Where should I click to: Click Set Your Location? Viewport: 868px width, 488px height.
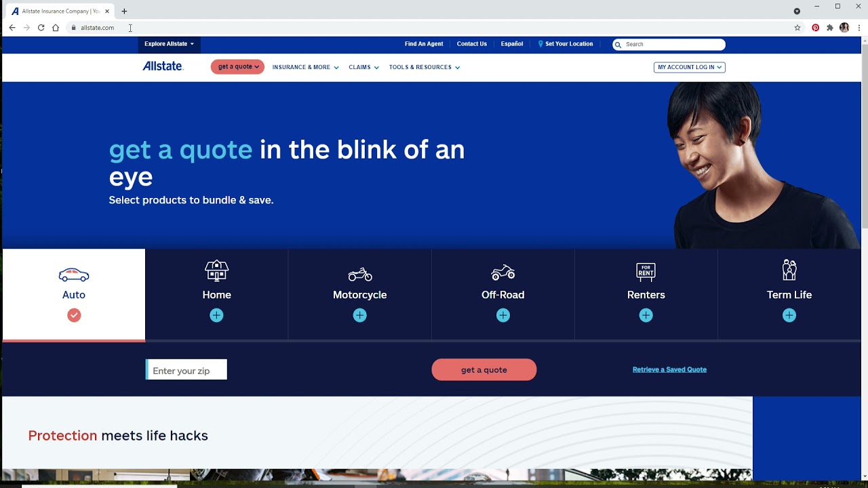[569, 44]
